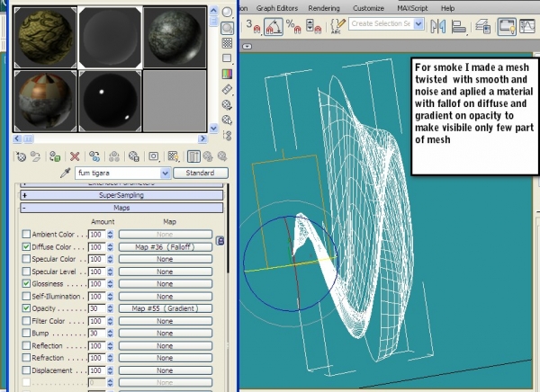The width and height of the screenshot is (540, 392).
Task: Click the Go Forward to Sibling icon
Action: pos(222,156)
